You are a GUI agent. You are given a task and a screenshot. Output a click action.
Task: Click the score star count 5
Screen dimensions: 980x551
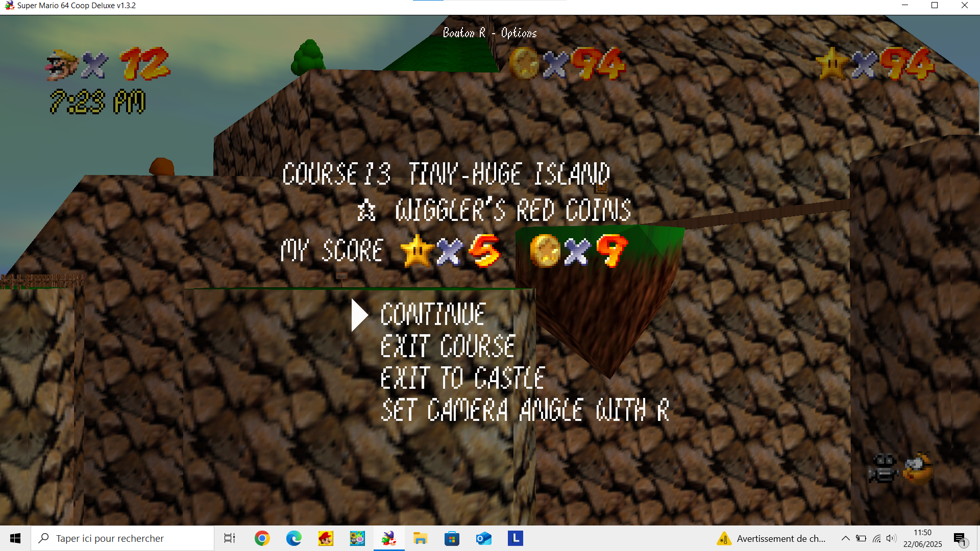484,251
